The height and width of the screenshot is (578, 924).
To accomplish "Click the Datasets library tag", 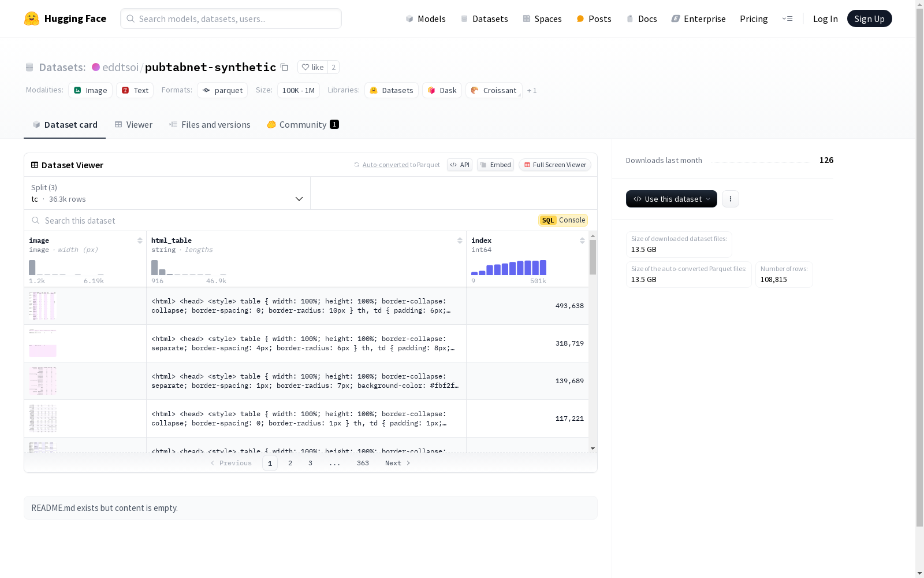I will tap(392, 90).
